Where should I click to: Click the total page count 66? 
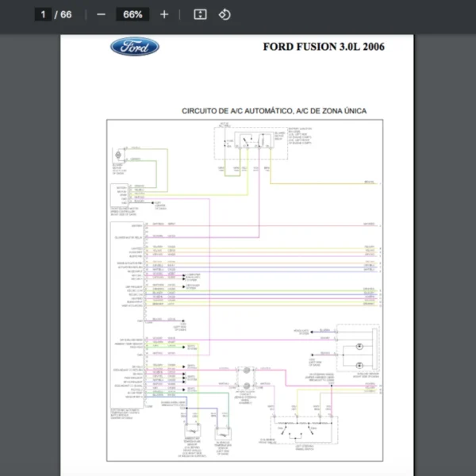click(x=66, y=14)
